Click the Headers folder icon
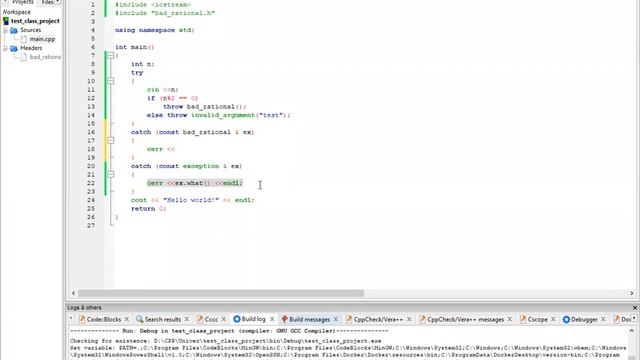Image resolution: width=640 pixels, height=360 pixels. [x=14, y=48]
